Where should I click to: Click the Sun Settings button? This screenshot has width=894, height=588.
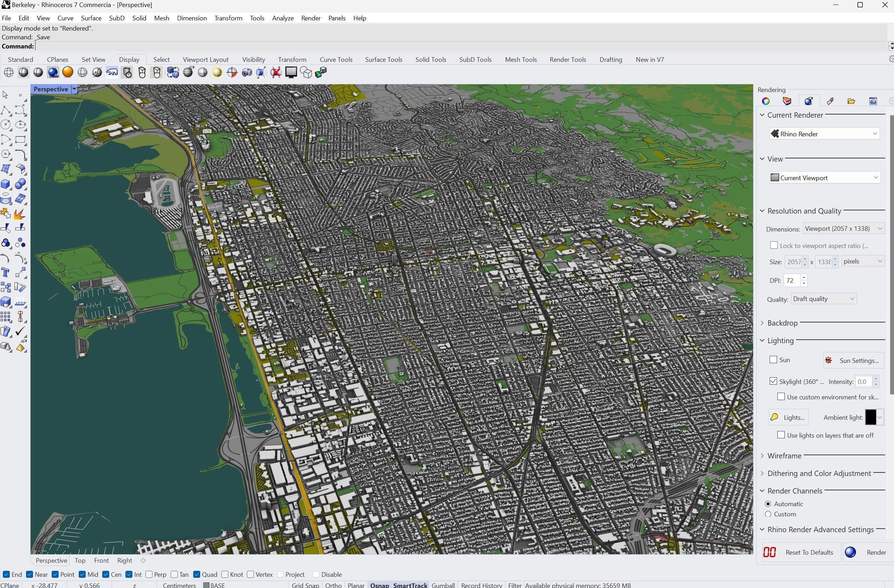853,360
